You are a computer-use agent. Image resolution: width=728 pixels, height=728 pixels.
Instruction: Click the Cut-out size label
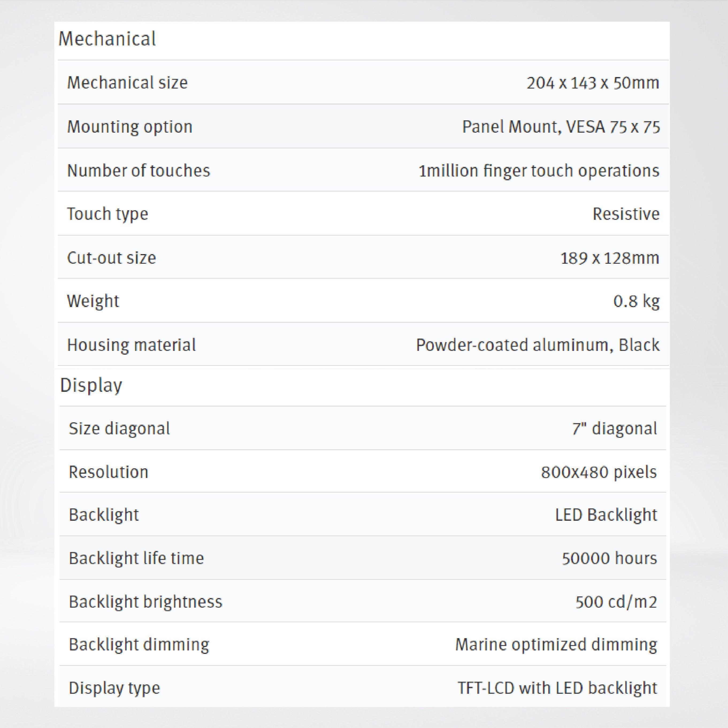tap(111, 258)
